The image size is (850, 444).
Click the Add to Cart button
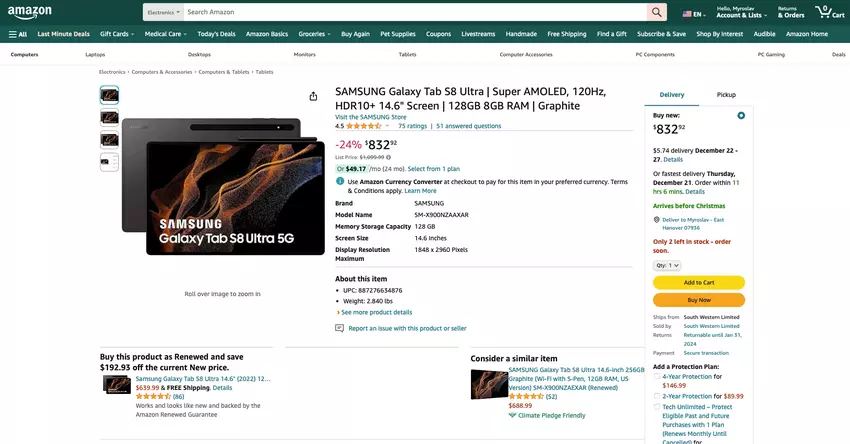click(x=699, y=283)
